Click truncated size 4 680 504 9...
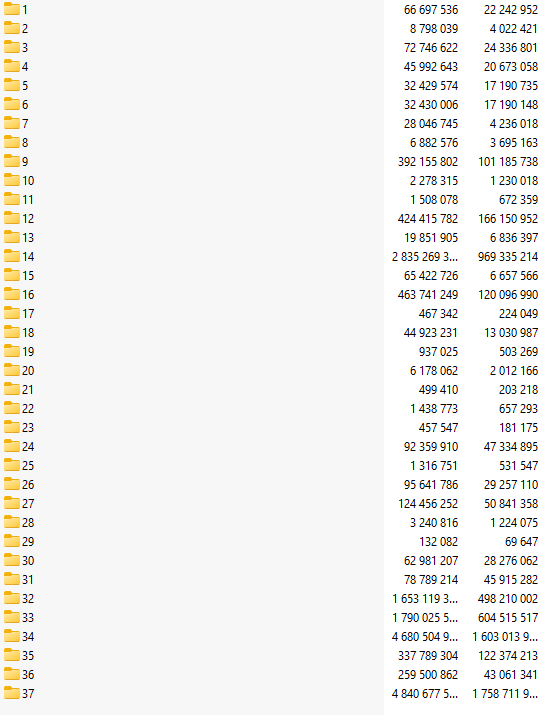Image resolution: width=544 pixels, height=715 pixels. click(x=425, y=637)
